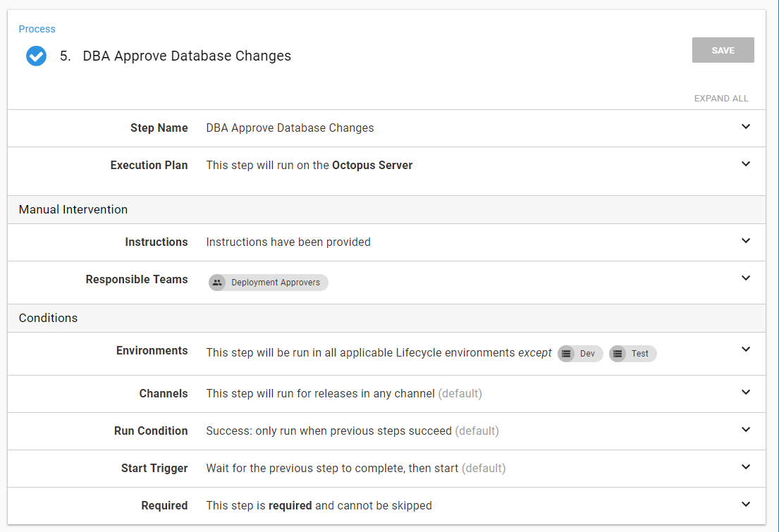
Task: Expand the Instructions section chevron
Action: tap(746, 241)
